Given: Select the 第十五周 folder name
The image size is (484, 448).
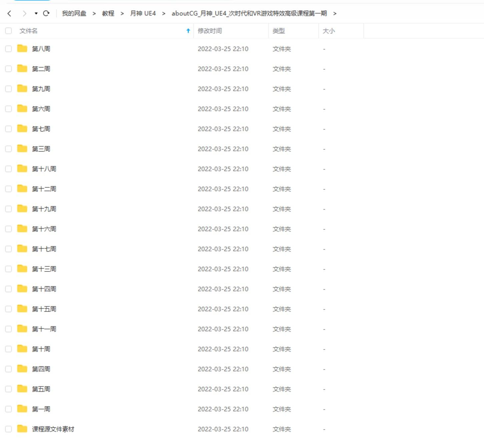Looking at the screenshot, I should coord(44,309).
